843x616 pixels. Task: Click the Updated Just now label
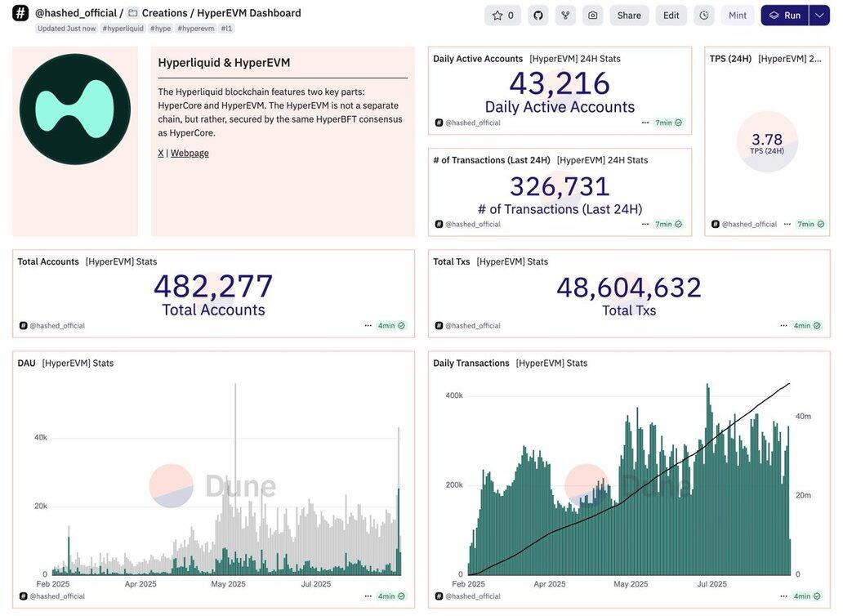tap(67, 29)
